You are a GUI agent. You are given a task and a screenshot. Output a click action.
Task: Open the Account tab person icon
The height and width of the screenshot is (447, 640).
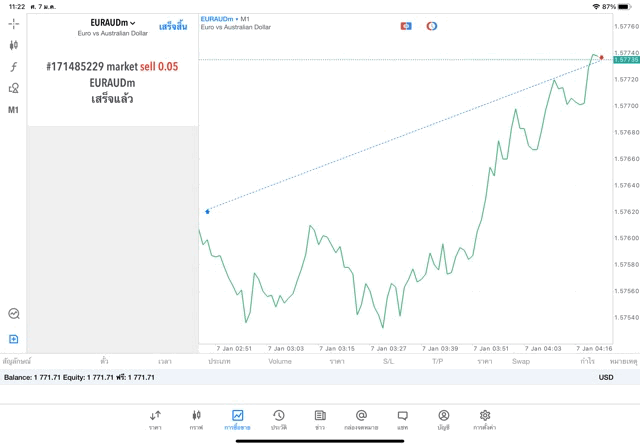coord(443,419)
